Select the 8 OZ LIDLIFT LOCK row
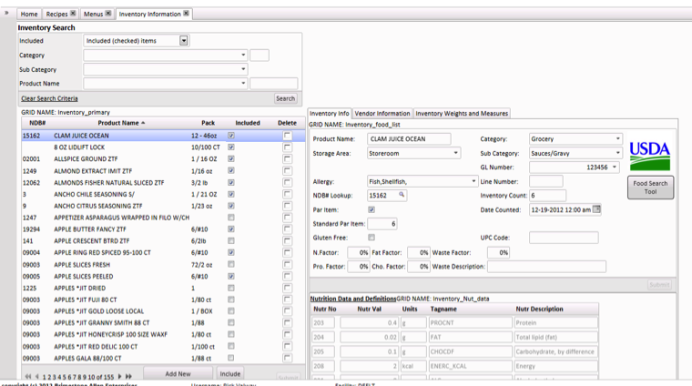 click(163, 147)
